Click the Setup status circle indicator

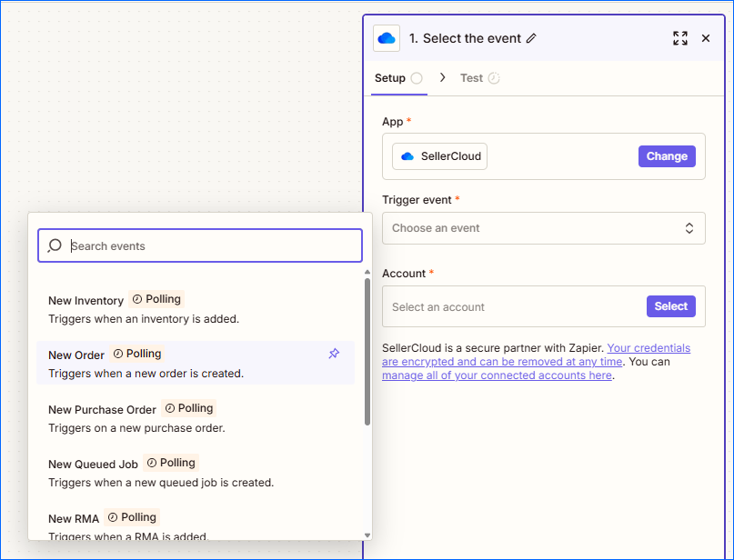tap(417, 78)
